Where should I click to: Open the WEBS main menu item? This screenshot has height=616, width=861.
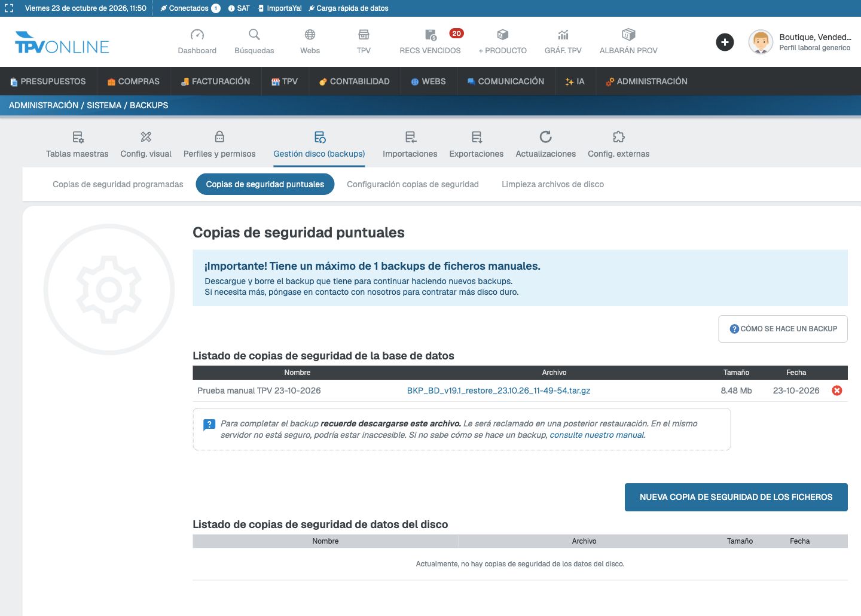(429, 81)
